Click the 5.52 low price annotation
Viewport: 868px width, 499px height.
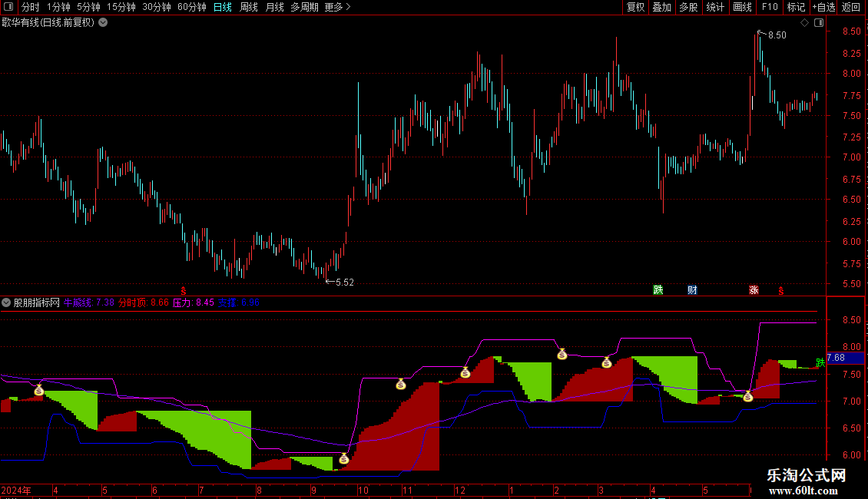(345, 283)
